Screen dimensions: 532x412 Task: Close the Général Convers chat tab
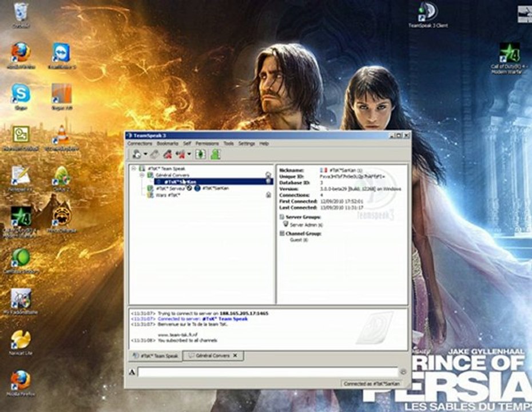coord(235,355)
